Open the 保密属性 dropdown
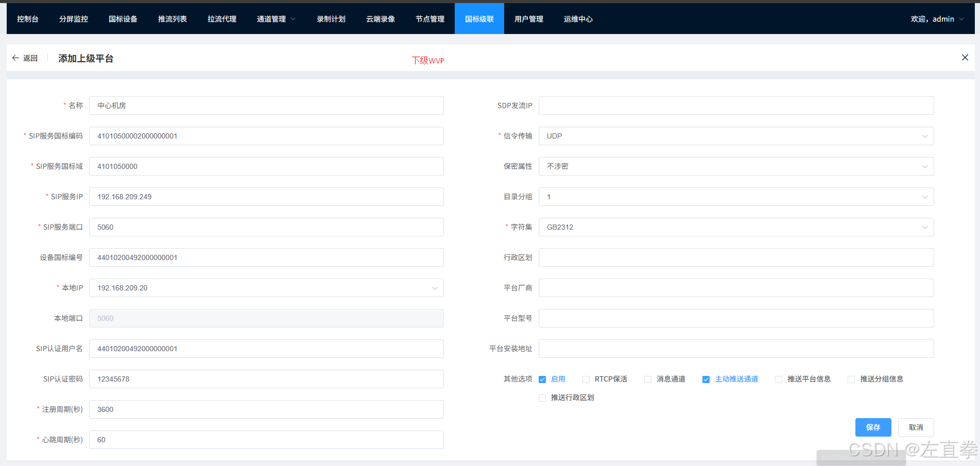Viewport: 980px width, 466px height. (735, 166)
